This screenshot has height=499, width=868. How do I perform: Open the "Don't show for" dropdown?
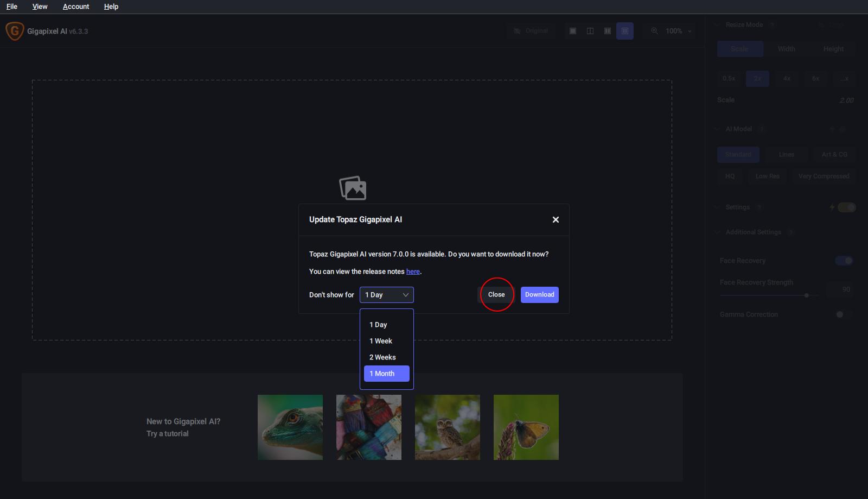[x=387, y=295]
